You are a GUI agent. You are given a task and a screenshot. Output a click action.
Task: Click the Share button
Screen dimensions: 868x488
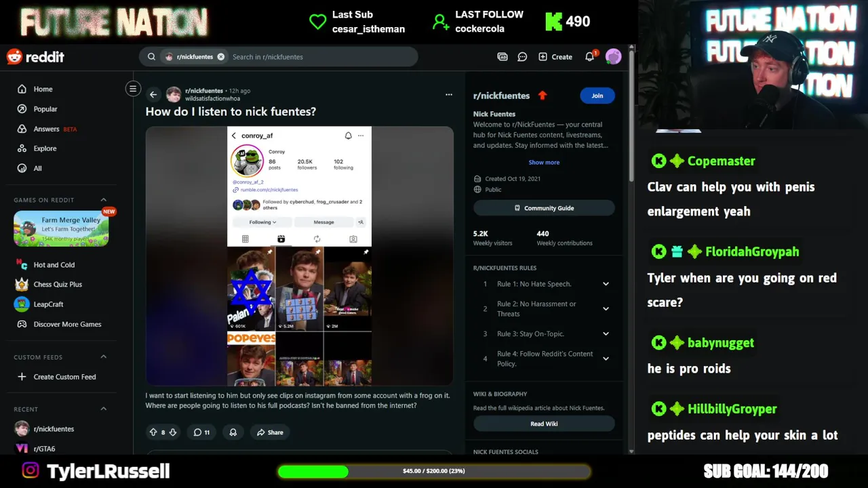pyautogui.click(x=270, y=432)
